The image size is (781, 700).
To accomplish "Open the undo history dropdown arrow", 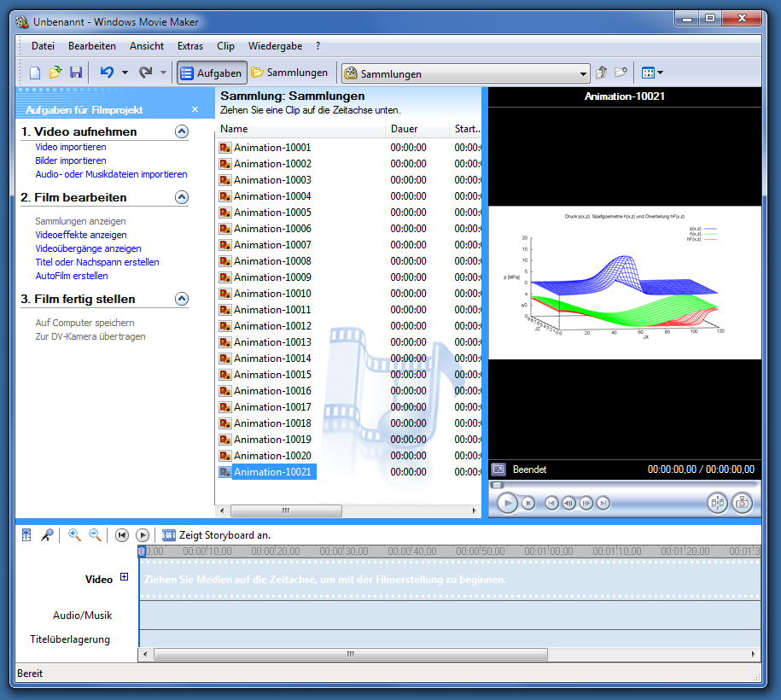I will 125,73.
